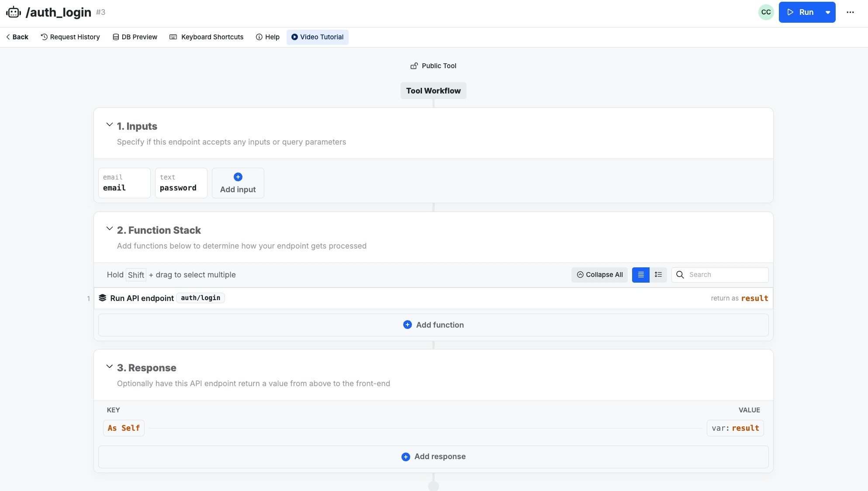The image size is (868, 491).
Task: Click the Add function button
Action: click(x=433, y=325)
